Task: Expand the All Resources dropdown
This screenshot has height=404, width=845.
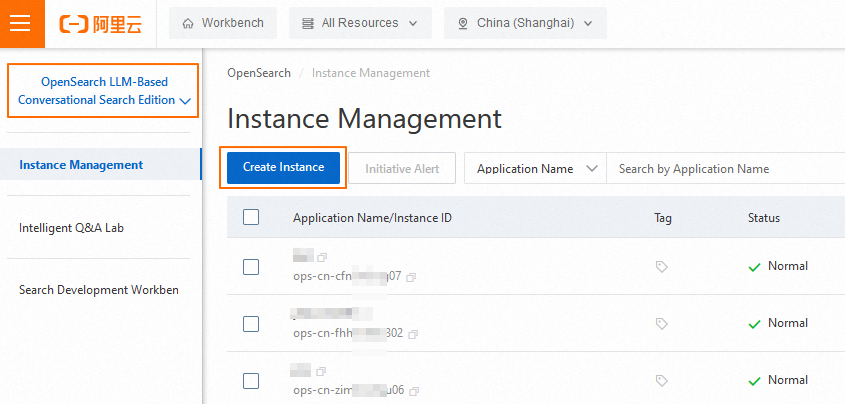Action: [x=360, y=23]
